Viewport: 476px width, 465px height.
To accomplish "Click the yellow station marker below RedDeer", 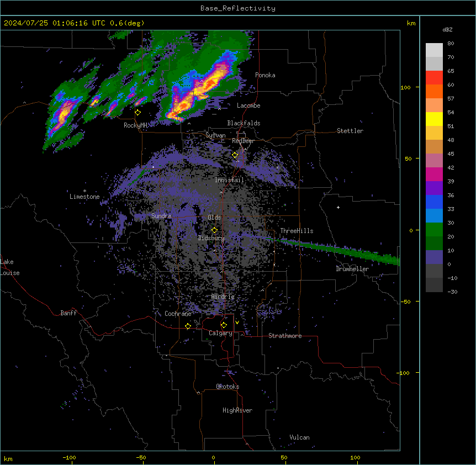I will [x=235, y=155].
